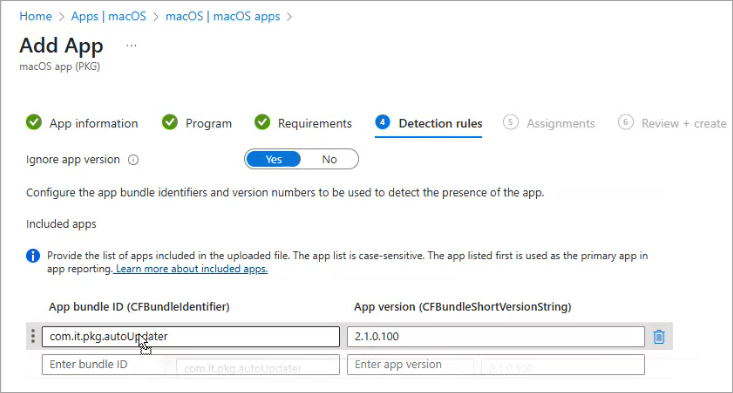Set Ignore app version to Yes
Image resolution: width=733 pixels, height=393 pixels.
coord(273,159)
